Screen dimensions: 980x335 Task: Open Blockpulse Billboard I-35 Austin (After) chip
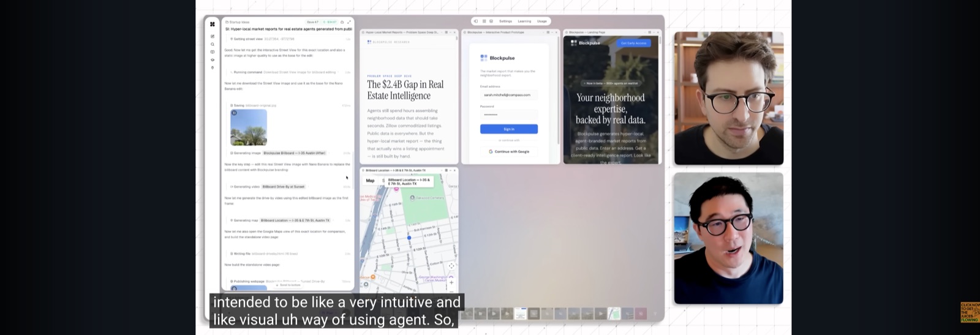coord(295,153)
